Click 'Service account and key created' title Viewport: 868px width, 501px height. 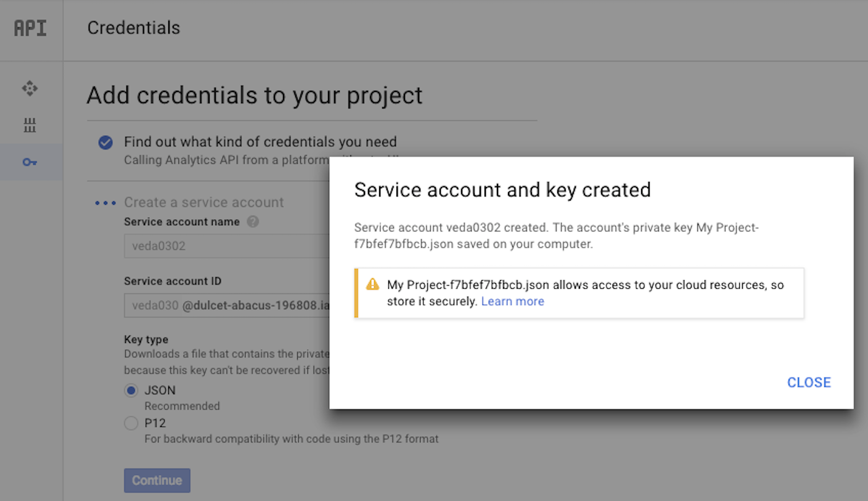(x=502, y=189)
